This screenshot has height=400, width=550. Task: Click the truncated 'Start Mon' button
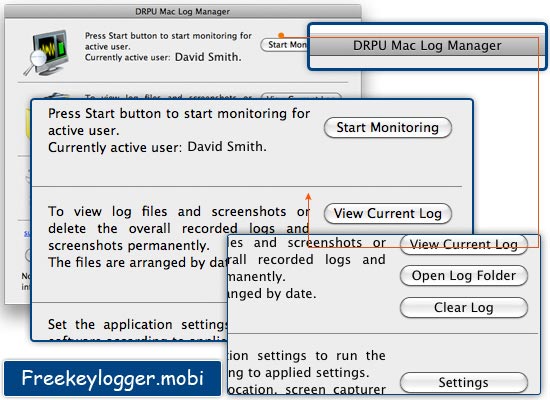[284, 45]
